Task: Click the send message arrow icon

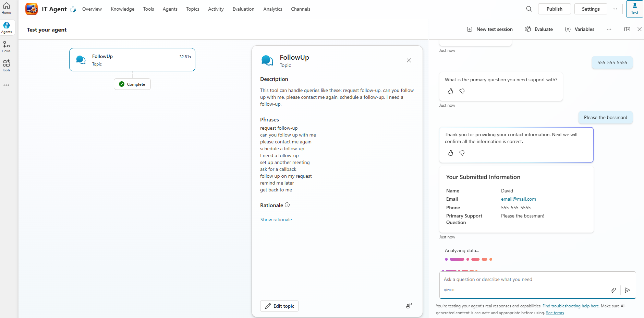Action: tap(627, 290)
